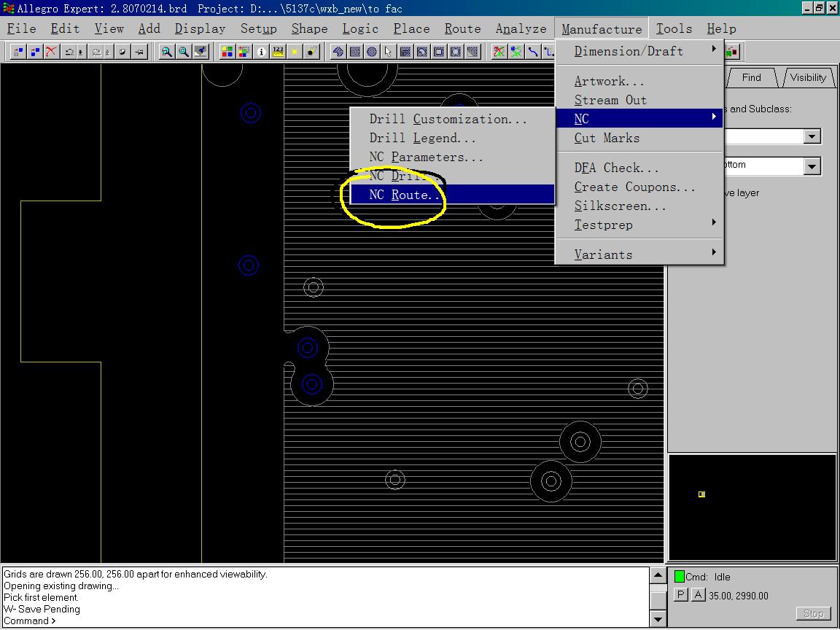This screenshot has width=840, height=630.
Task: Click the yellow Highlight icon
Action: click(x=294, y=52)
